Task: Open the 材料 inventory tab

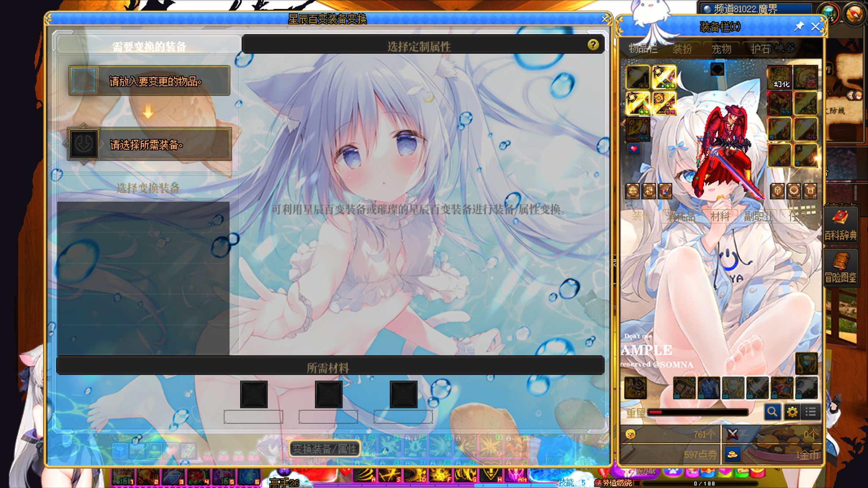Action: (x=720, y=217)
